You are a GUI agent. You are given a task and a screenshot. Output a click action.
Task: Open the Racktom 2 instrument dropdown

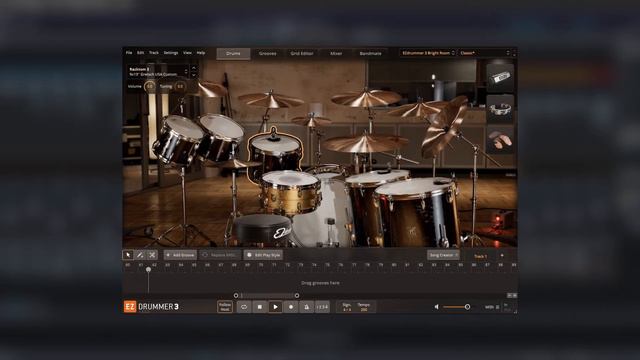[x=158, y=72]
